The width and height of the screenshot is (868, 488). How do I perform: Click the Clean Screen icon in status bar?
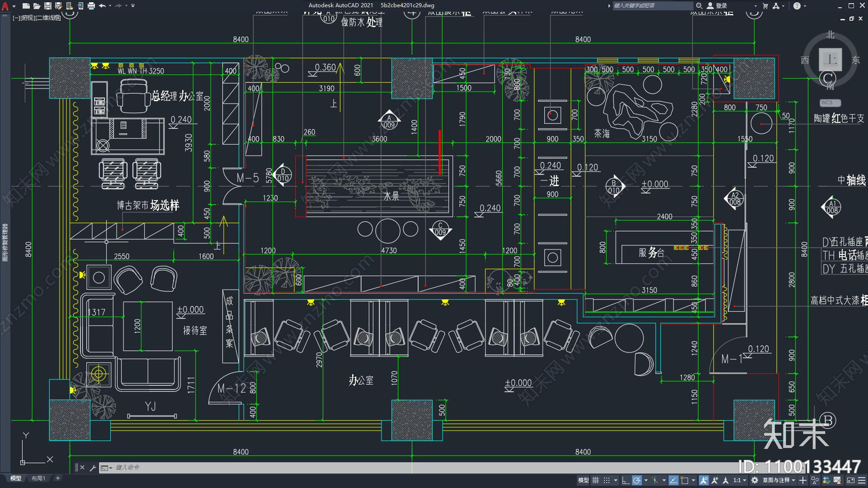tap(851, 480)
